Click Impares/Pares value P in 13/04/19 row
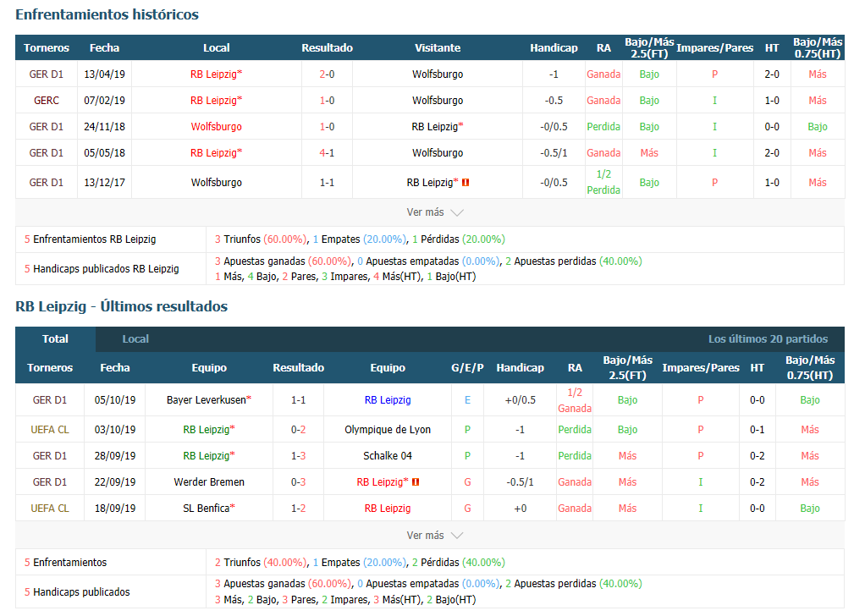Viewport: 854px width, 616px height. 714,74
